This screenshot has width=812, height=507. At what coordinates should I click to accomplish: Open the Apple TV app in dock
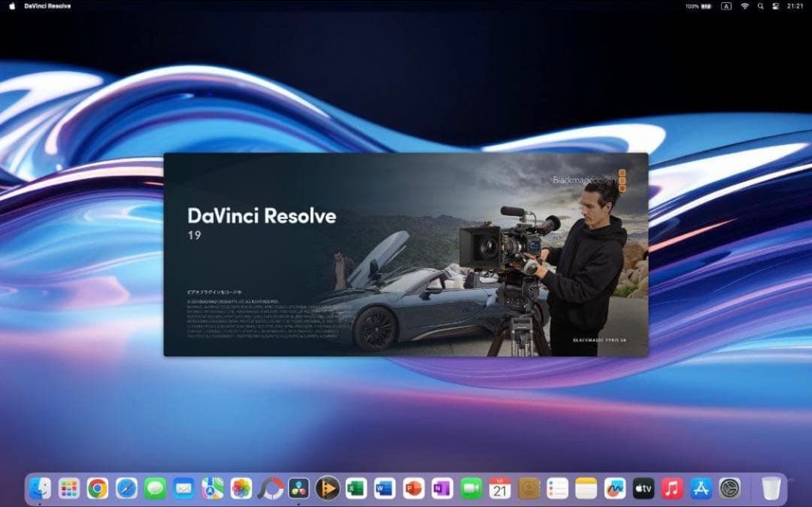(643, 488)
